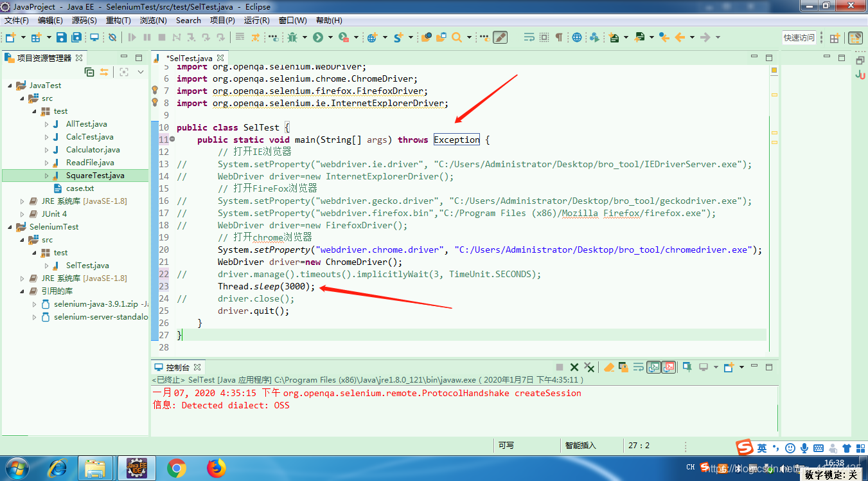Select the *SelTest.java editor tab

click(x=188, y=58)
